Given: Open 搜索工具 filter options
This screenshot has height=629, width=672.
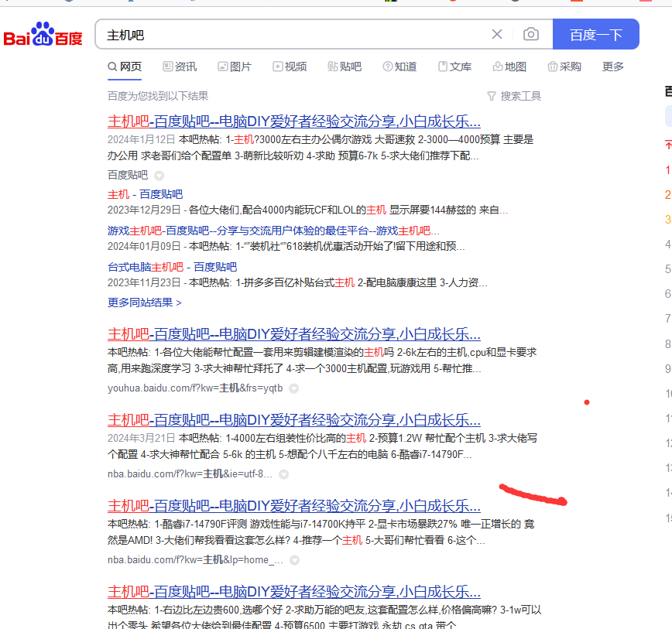Looking at the screenshot, I should 514,96.
